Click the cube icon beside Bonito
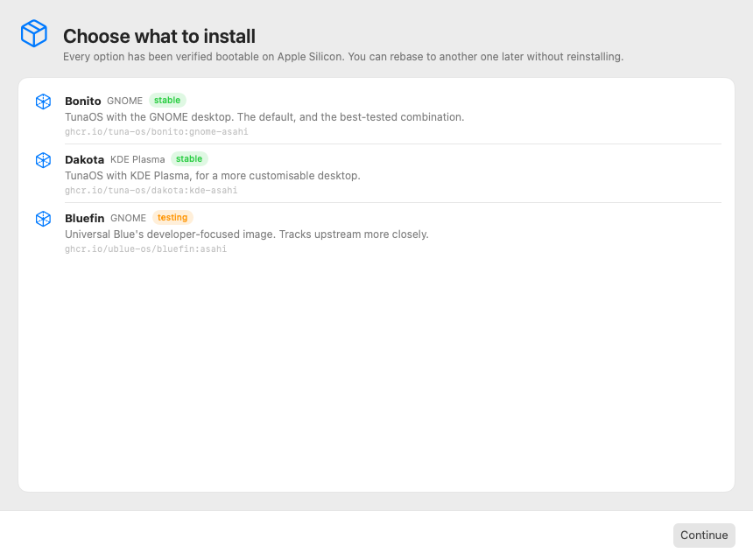This screenshot has height=560, width=753. (x=43, y=101)
